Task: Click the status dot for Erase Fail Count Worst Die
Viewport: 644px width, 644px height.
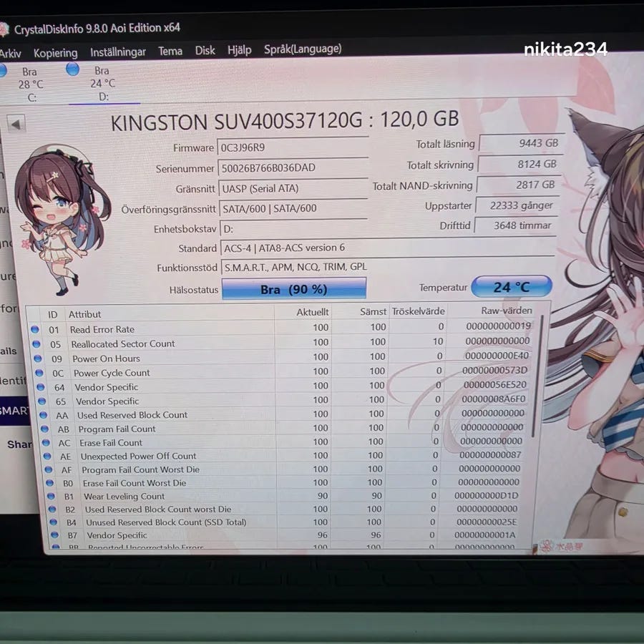Action: click(x=49, y=483)
